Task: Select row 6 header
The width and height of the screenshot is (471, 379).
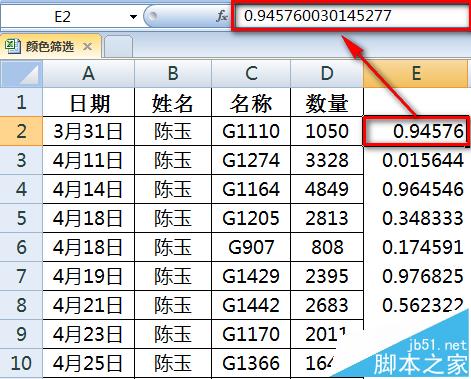Action: click(x=21, y=247)
